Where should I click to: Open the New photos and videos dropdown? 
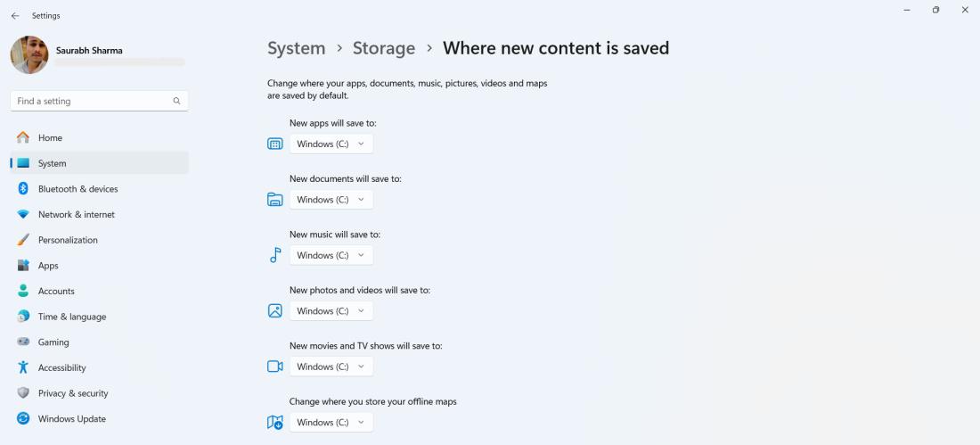[x=331, y=311]
